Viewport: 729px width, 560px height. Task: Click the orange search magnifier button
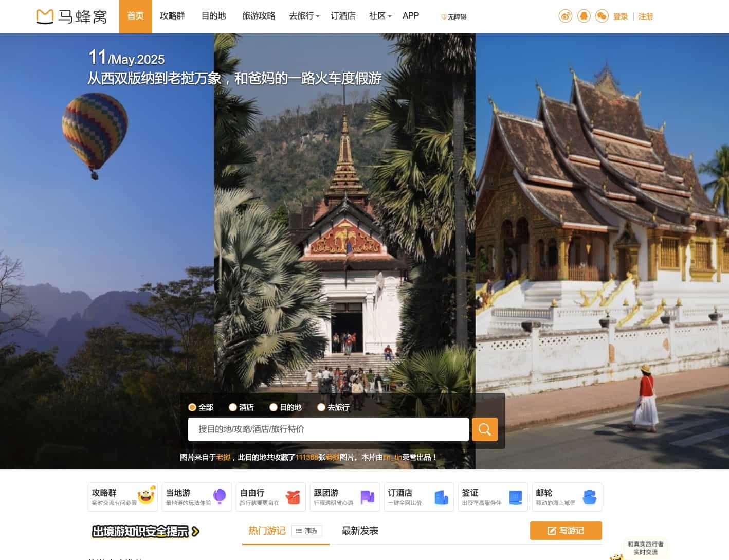tap(484, 429)
